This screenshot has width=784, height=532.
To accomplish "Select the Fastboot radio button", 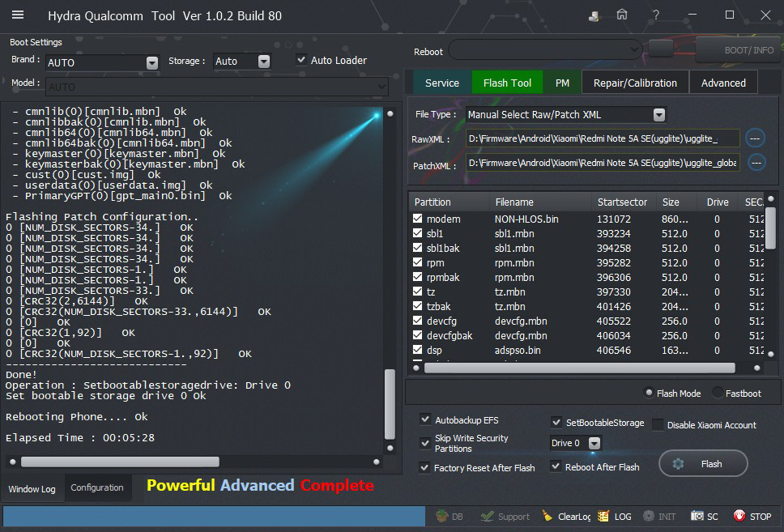I will coord(718,393).
